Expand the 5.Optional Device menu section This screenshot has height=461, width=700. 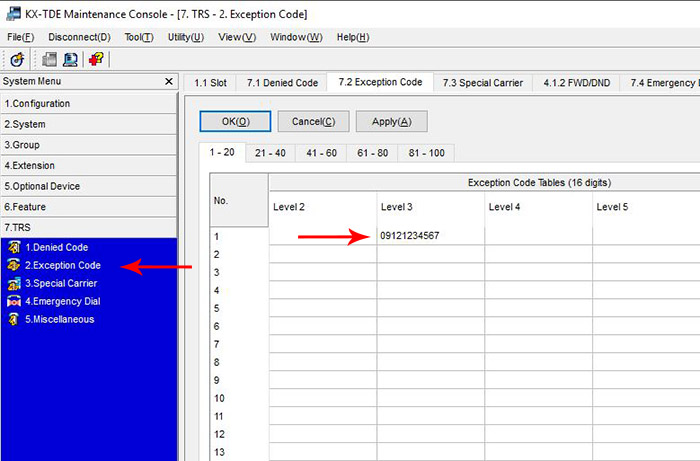coord(89,186)
